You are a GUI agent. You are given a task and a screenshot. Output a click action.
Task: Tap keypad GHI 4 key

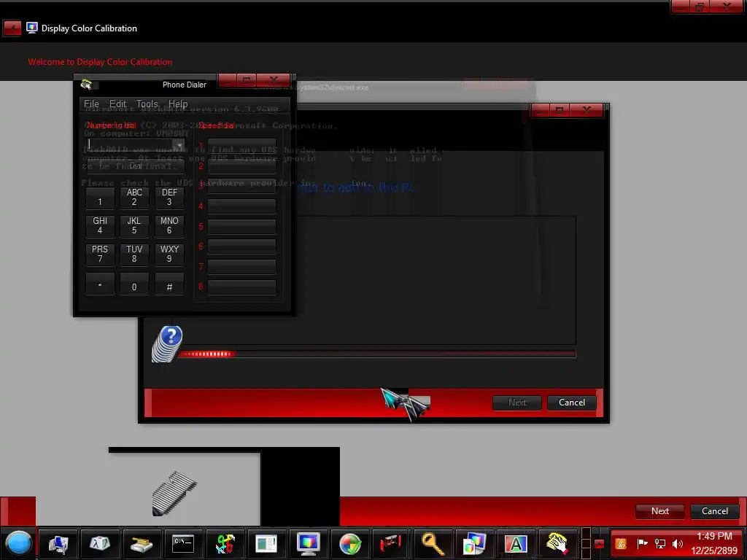(100, 226)
